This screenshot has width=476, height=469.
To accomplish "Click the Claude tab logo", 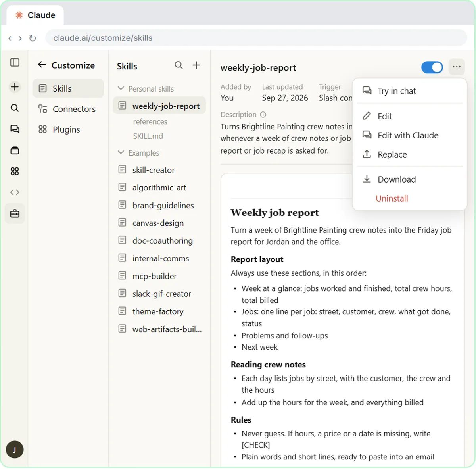I will point(19,15).
